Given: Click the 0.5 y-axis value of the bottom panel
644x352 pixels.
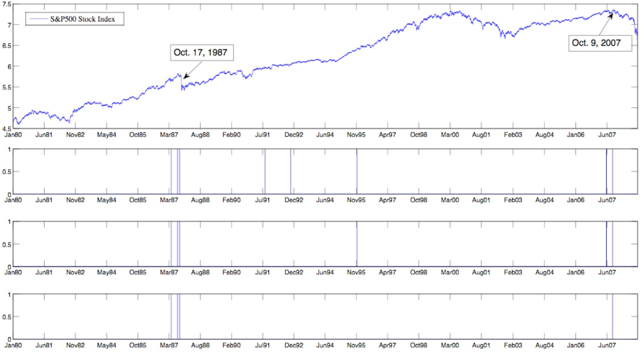Looking at the screenshot, I should [x=7, y=317].
